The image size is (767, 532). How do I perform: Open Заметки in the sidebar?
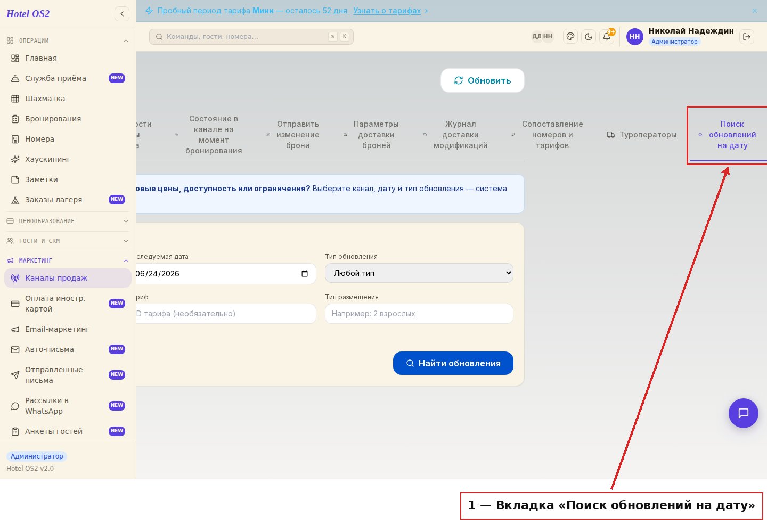(x=68, y=179)
